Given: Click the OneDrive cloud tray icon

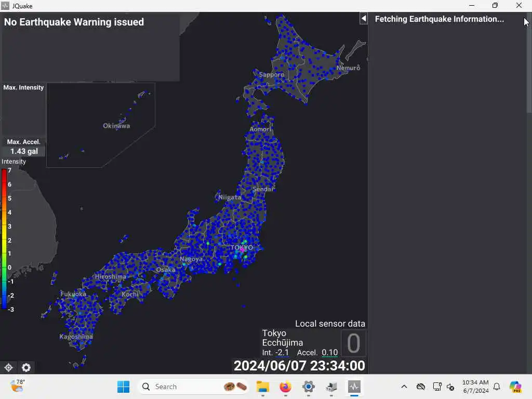Looking at the screenshot, I should (421, 387).
